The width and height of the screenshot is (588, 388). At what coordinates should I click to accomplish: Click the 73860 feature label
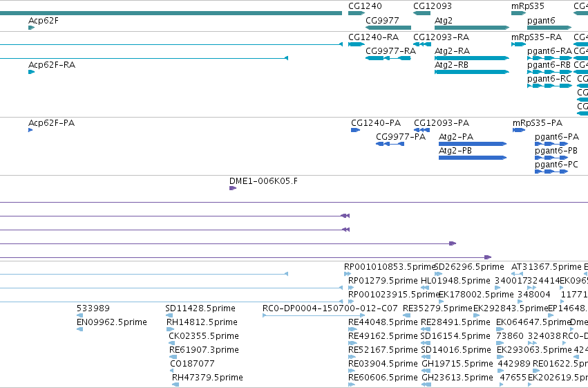click(510, 336)
